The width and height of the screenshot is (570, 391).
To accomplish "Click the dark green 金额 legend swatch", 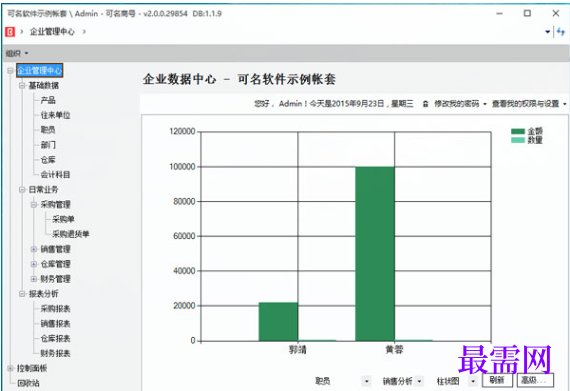I will click(518, 132).
